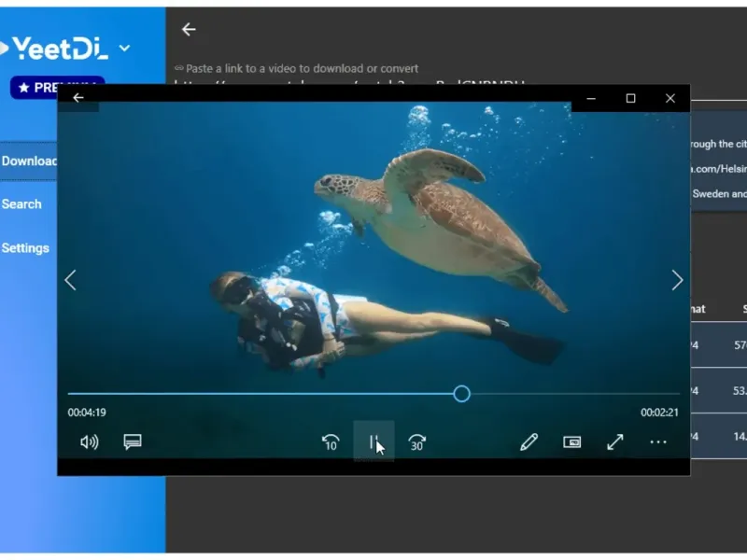
Task: Click the back arrow in the YeetDL window
Action: [x=189, y=30]
